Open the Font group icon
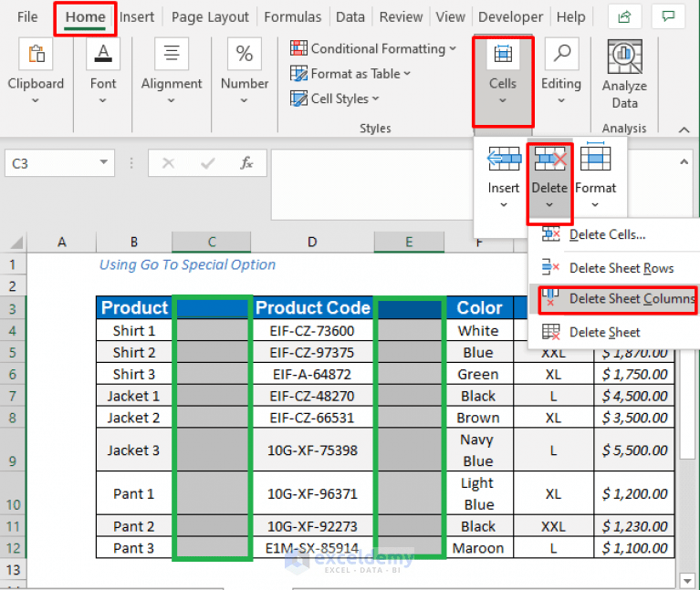This screenshot has width=700, height=590. click(x=103, y=54)
